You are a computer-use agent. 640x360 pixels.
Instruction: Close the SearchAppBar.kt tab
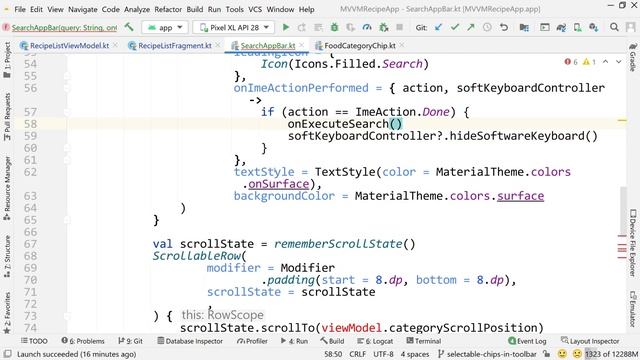click(x=302, y=45)
